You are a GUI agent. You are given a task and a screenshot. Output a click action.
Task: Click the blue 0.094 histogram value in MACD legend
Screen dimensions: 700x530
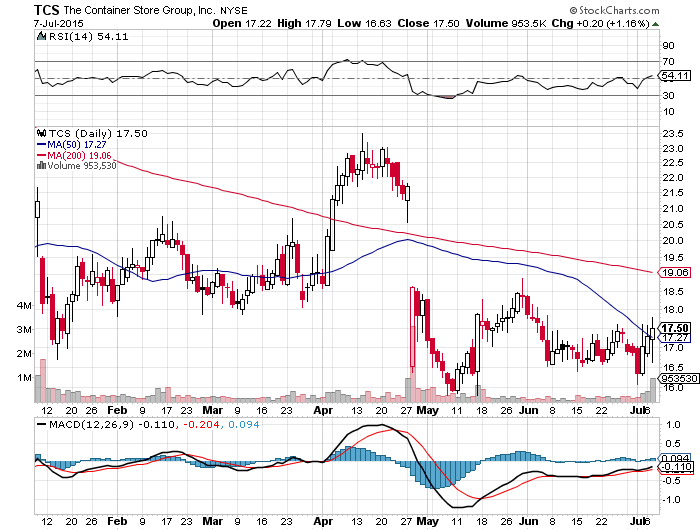pyautogui.click(x=244, y=424)
